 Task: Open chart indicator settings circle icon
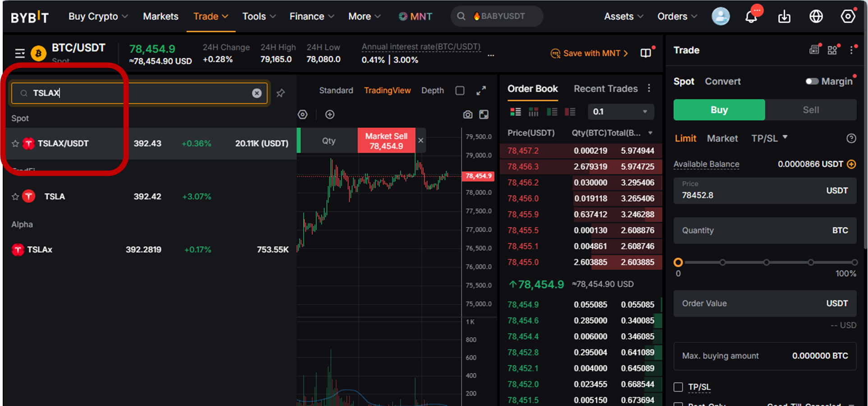click(x=303, y=114)
